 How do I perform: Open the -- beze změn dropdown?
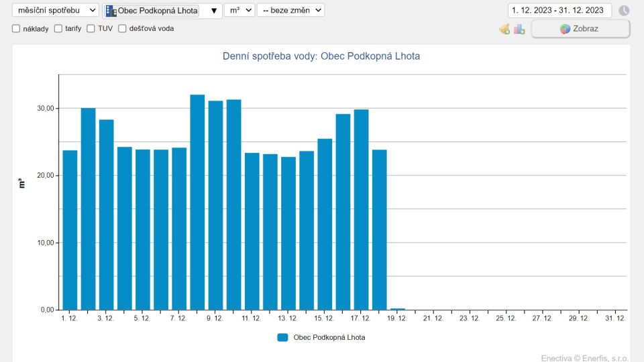click(x=290, y=10)
